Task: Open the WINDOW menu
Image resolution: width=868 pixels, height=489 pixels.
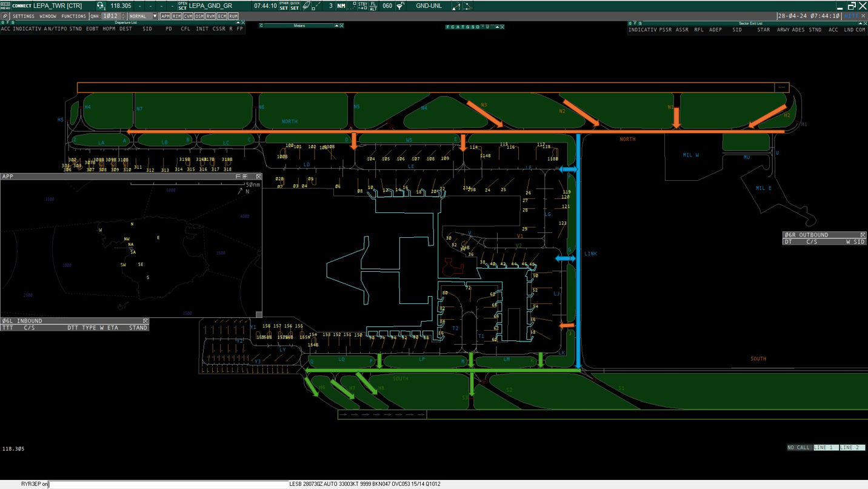Action: click(x=48, y=16)
